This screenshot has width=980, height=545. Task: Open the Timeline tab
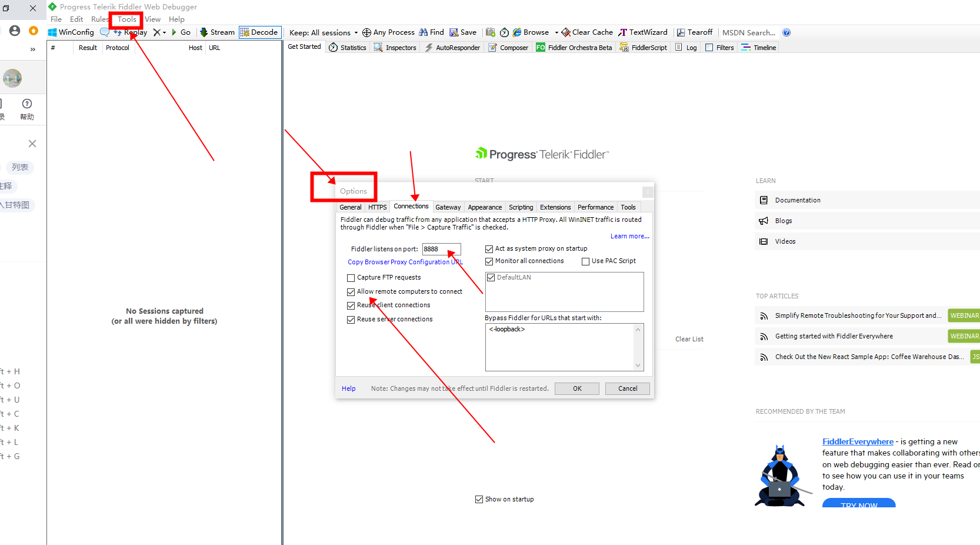pos(759,48)
